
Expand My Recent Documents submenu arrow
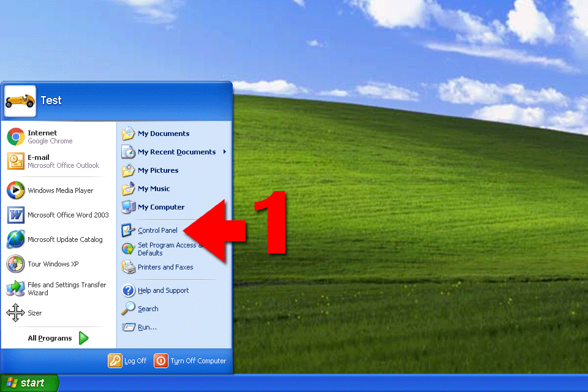point(224,152)
